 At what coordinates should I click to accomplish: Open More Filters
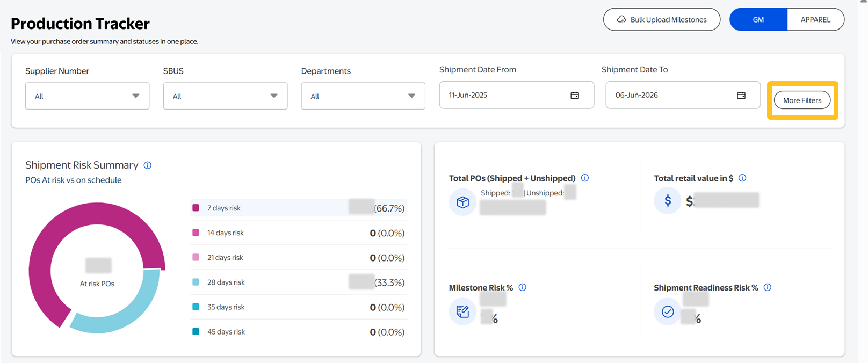[802, 100]
